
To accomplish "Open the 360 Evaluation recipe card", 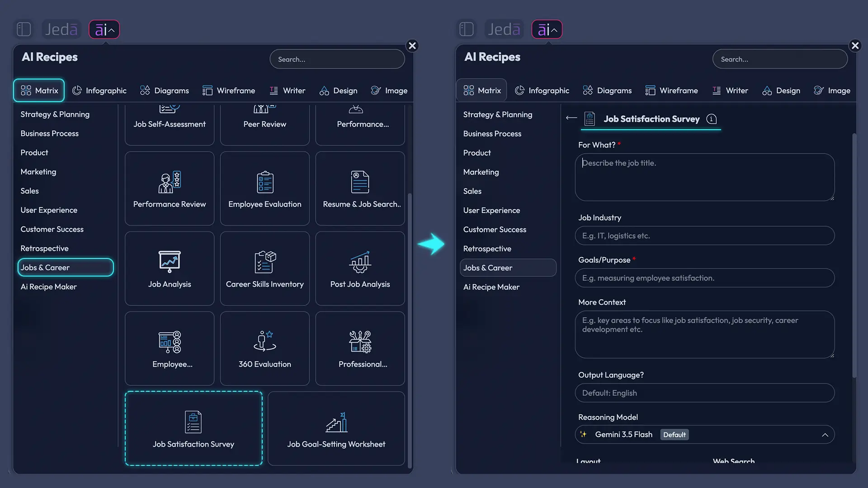I will click(265, 348).
